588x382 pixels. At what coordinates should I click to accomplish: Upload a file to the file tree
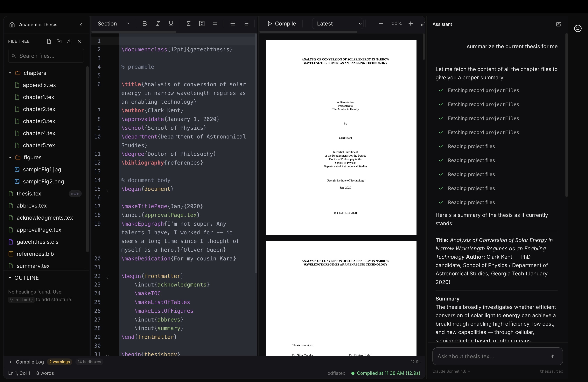coord(69,41)
